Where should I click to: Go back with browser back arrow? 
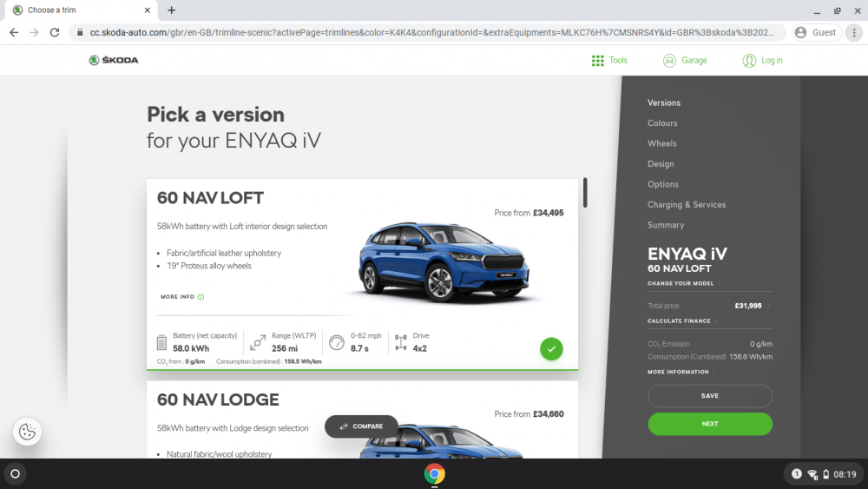click(x=14, y=33)
